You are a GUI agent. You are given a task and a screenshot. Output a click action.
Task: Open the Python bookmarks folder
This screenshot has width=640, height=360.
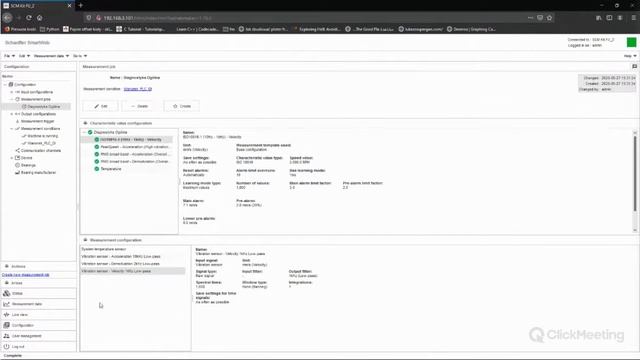point(50,29)
